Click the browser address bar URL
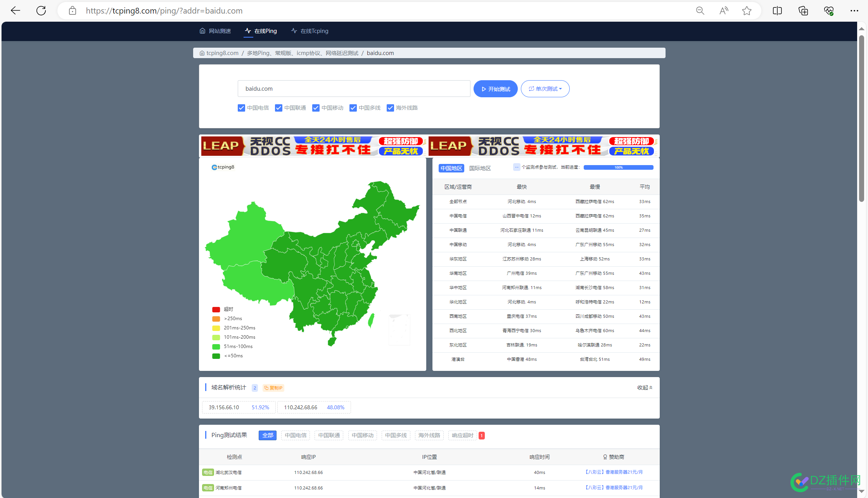This screenshot has height=498, width=868. click(x=164, y=10)
